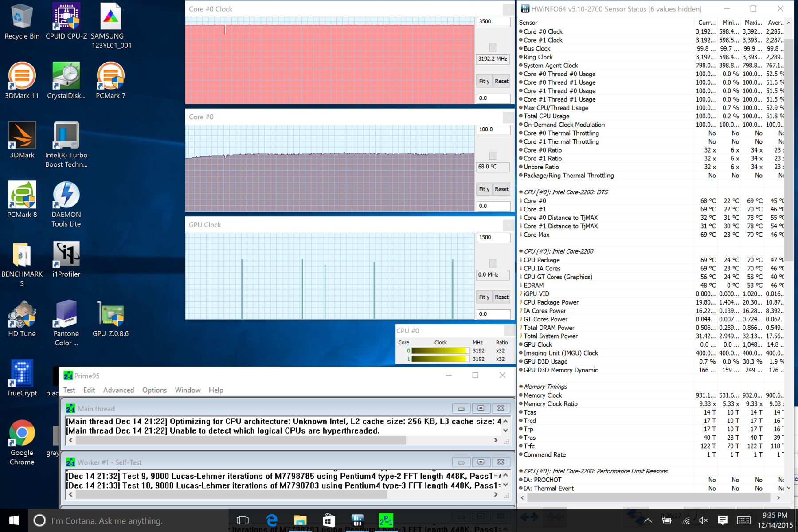Show hidden icons in the system tray
This screenshot has width=798, height=532.
click(648, 520)
